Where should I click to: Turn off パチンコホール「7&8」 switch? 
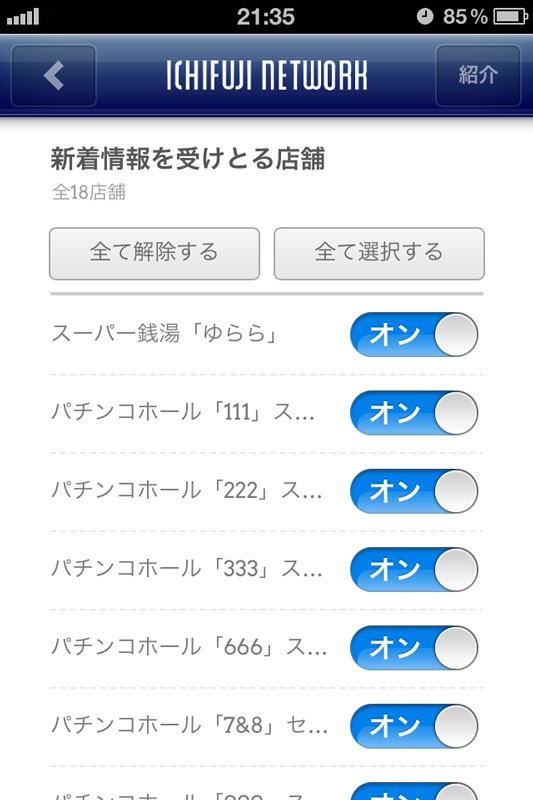[414, 726]
